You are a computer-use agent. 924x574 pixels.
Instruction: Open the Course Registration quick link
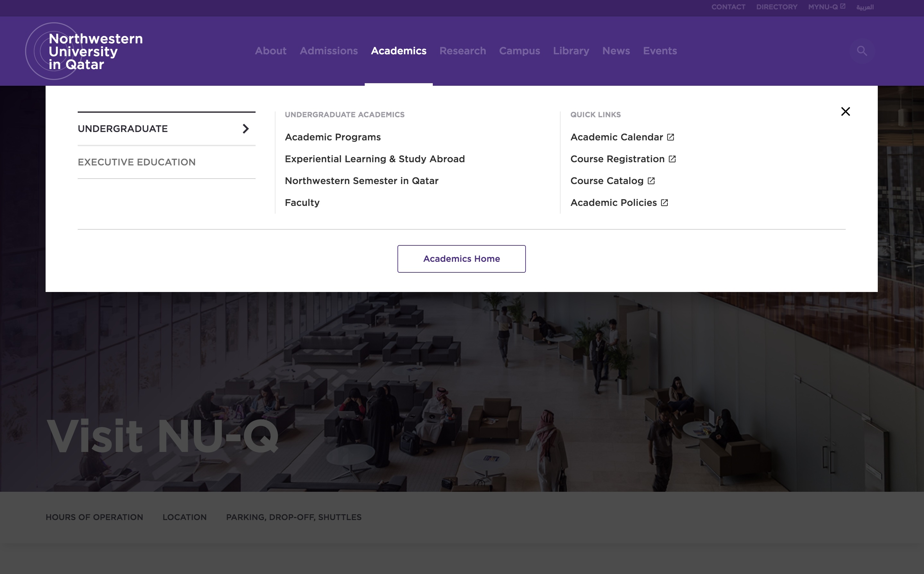point(623,159)
